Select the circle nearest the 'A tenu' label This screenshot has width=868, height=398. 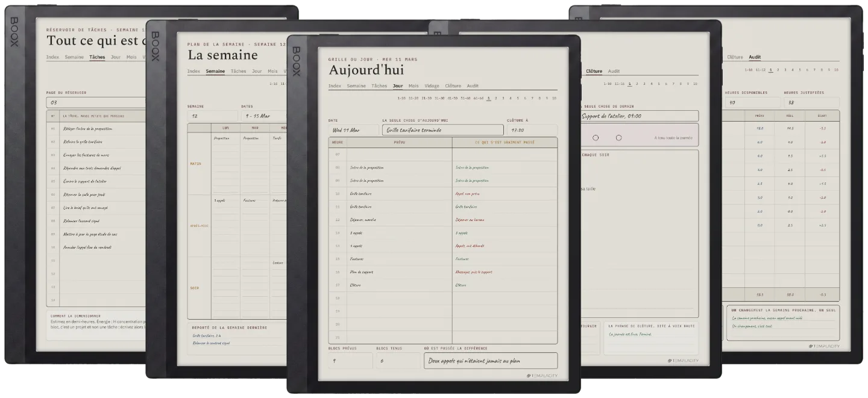tap(618, 138)
